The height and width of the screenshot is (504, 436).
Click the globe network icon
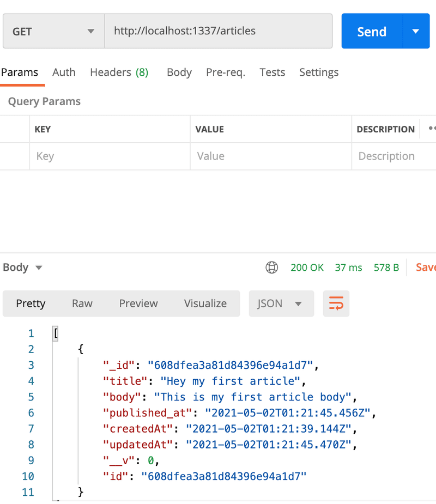click(x=271, y=268)
